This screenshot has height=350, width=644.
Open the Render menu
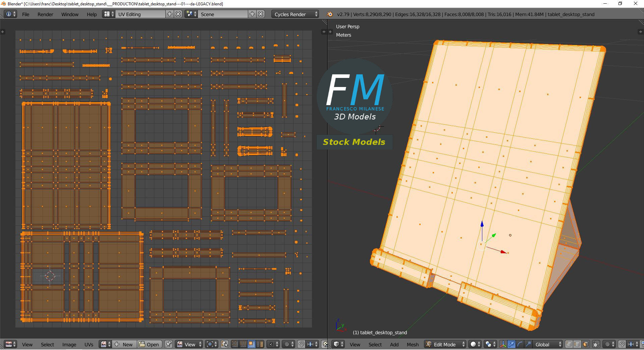pyautogui.click(x=45, y=14)
